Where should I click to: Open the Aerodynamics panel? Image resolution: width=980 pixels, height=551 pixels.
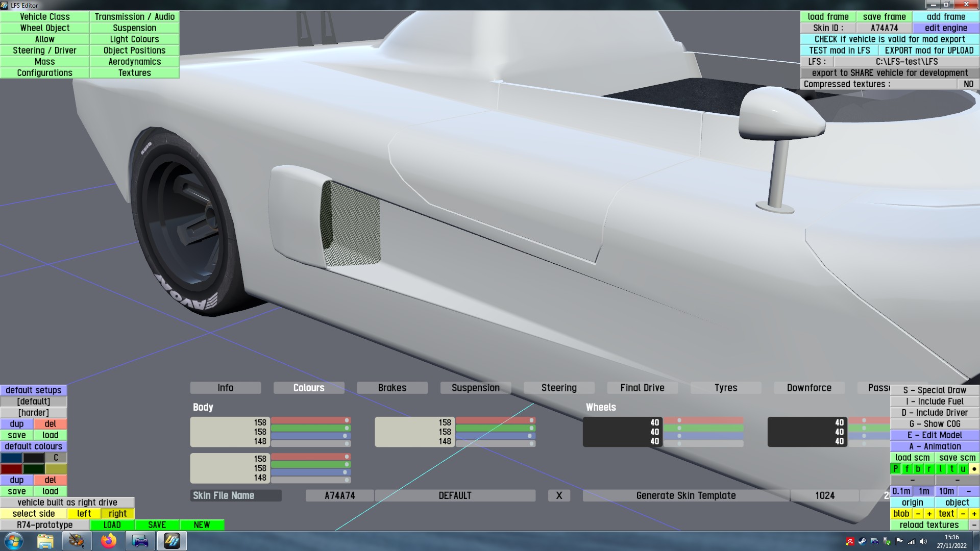134,62
